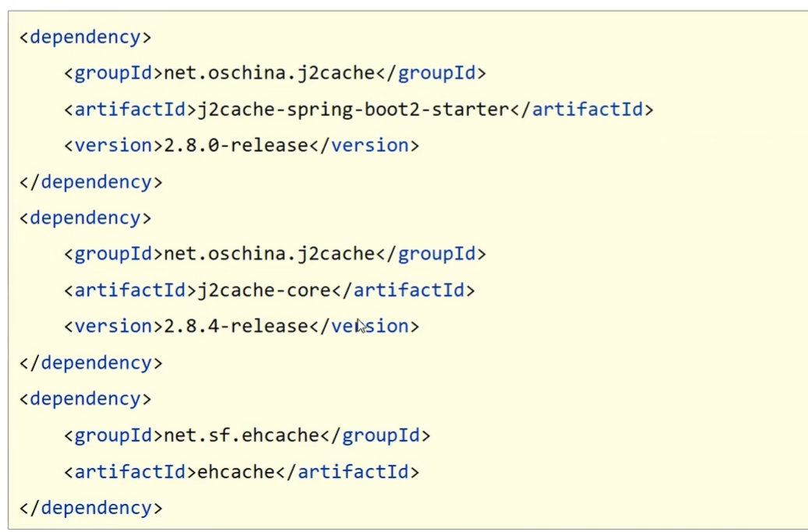Click the third opening dependency tag
Viewport: 808px width, 532px height.
tap(85, 399)
